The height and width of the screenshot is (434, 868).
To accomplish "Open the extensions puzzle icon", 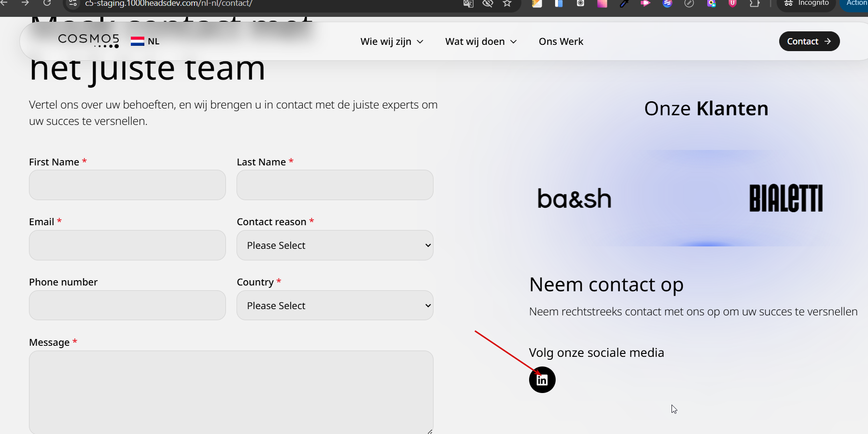I will [755, 4].
